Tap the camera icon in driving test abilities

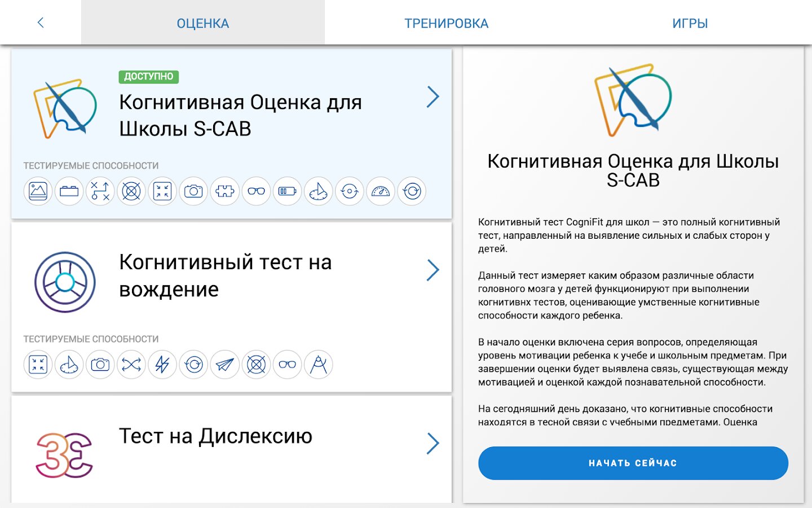(100, 365)
